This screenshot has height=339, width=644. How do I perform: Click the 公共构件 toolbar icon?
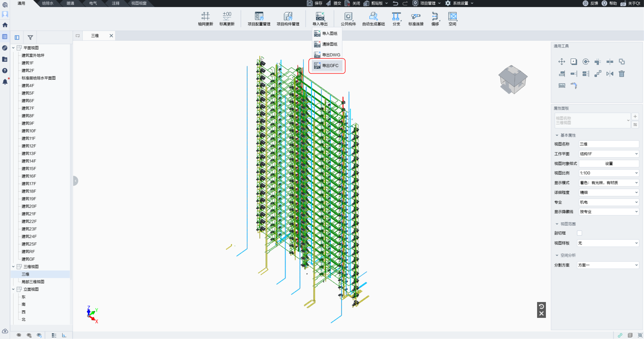pyautogui.click(x=348, y=19)
